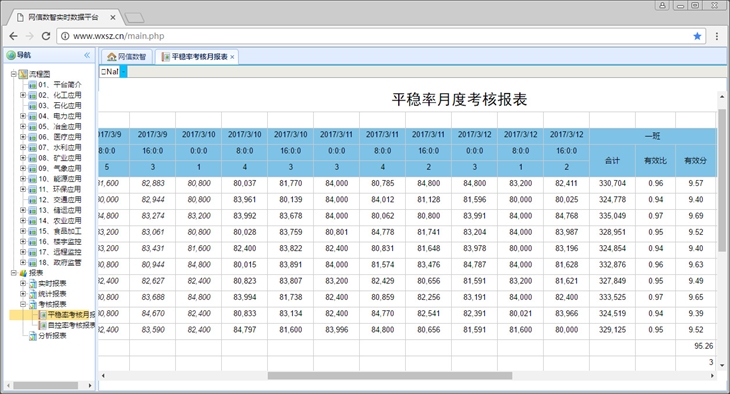This screenshot has height=394, width=730.
Task: Select 平稳率考核月报 in the tree
Action: pos(71,315)
